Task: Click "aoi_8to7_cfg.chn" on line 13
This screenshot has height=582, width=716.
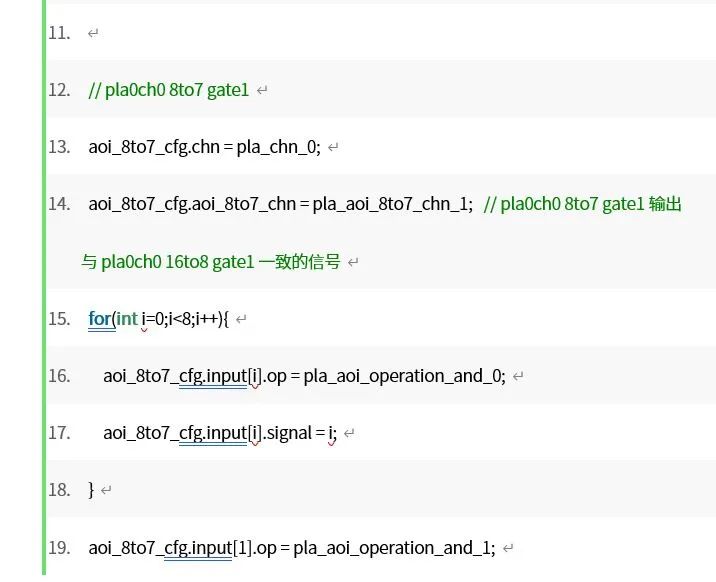Action: [154, 147]
